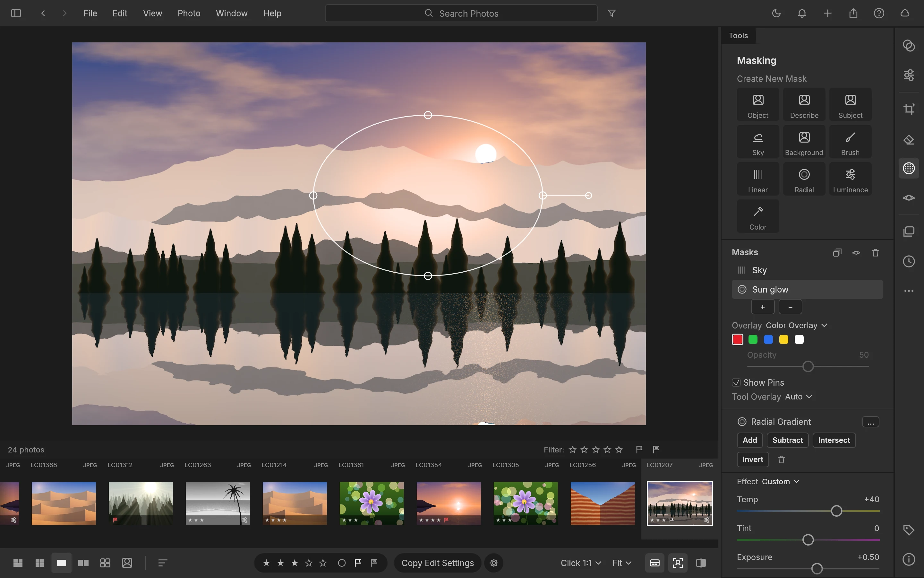Choose the green overlay color swatch

[753, 339]
